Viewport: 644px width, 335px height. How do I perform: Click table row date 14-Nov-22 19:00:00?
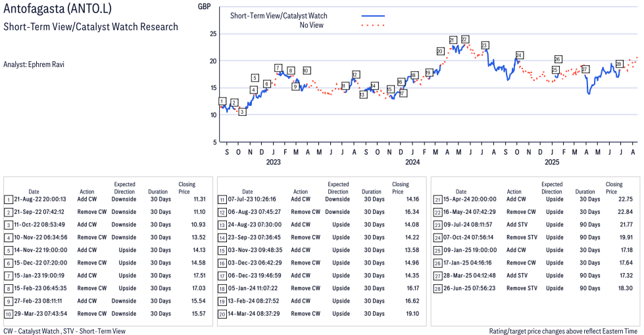pos(41,250)
